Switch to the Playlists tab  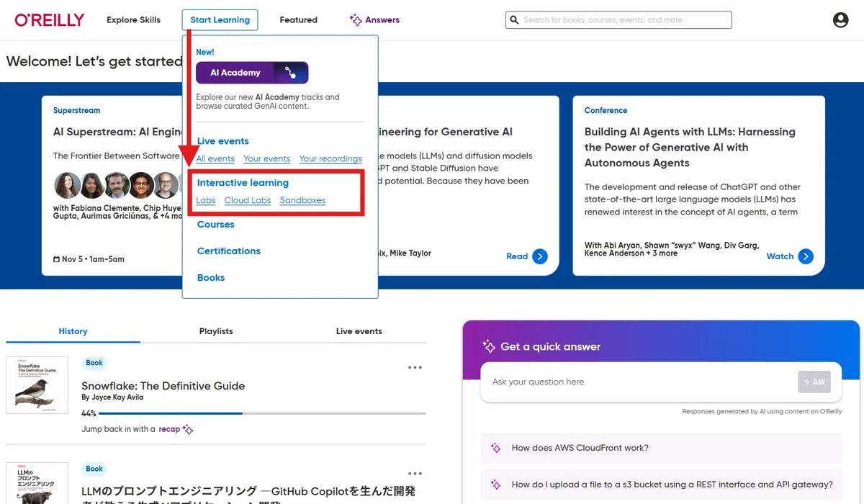(216, 331)
